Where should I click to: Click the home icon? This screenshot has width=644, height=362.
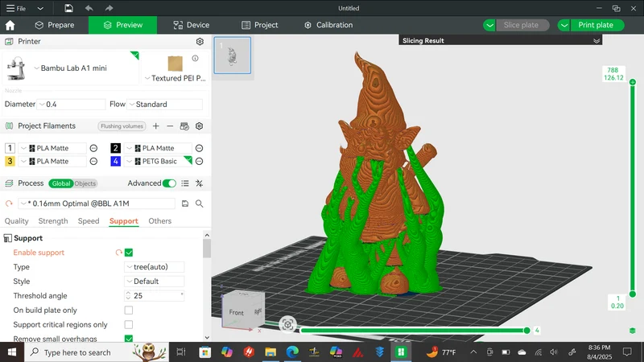10,25
